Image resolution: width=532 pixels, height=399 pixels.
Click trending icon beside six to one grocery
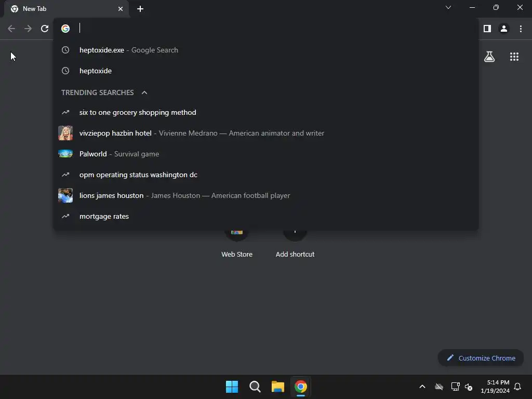point(65,112)
